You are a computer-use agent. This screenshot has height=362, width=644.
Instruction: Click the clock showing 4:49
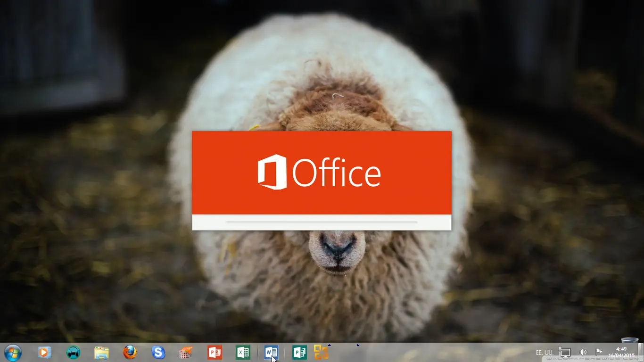621,352
